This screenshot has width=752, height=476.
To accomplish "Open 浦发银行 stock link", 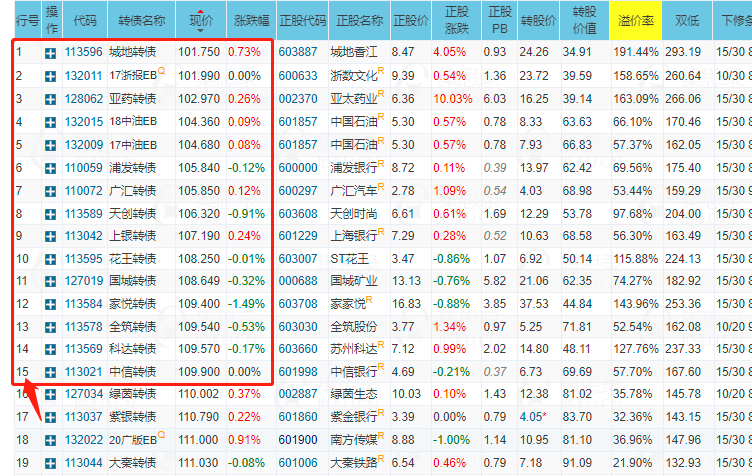I will click(x=354, y=168).
